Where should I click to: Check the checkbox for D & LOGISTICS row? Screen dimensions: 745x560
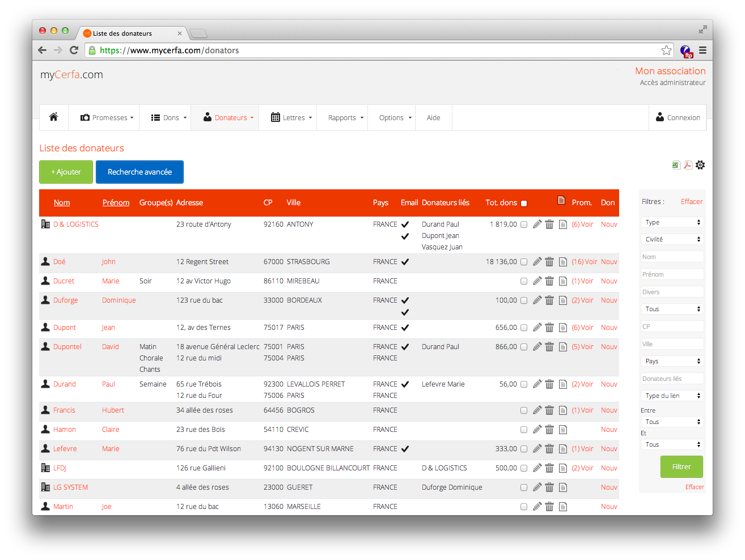[524, 224]
